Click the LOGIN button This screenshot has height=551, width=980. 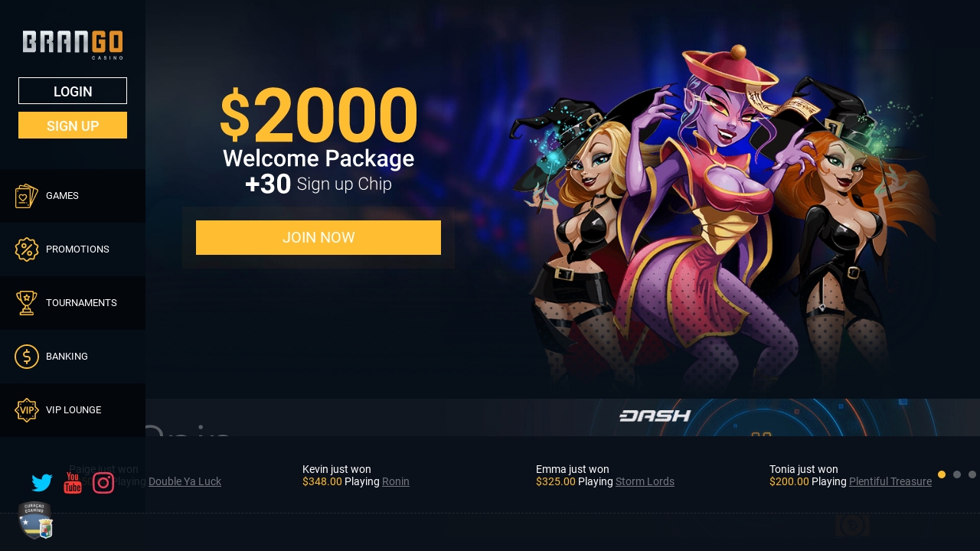click(73, 91)
